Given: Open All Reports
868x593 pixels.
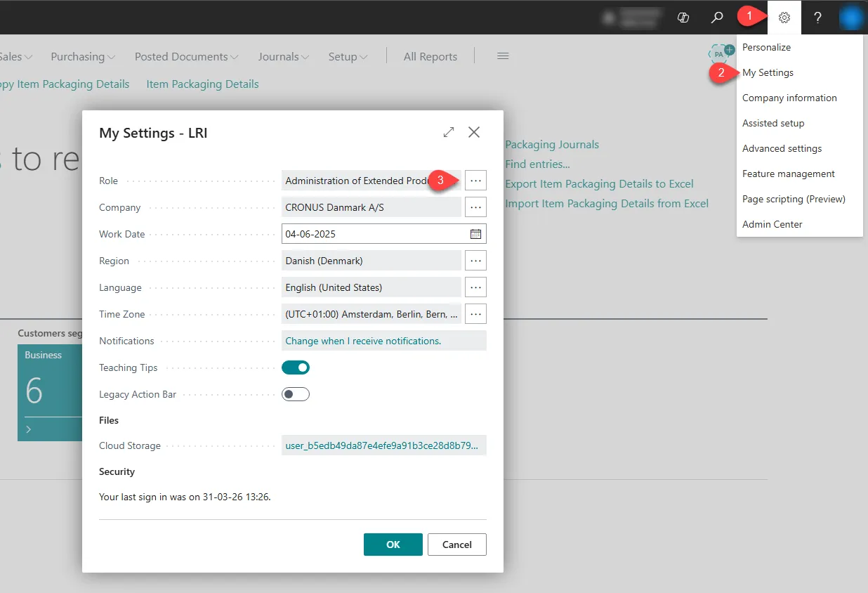Looking at the screenshot, I should tap(430, 56).
